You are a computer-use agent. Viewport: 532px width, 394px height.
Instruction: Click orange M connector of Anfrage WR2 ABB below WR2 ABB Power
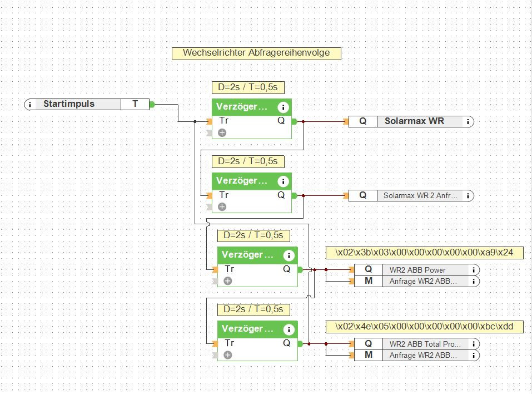point(351,281)
